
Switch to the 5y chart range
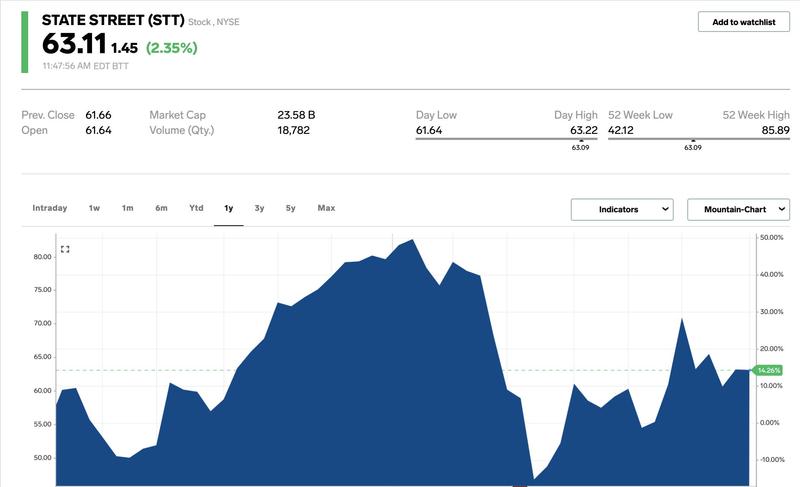pyautogui.click(x=290, y=208)
